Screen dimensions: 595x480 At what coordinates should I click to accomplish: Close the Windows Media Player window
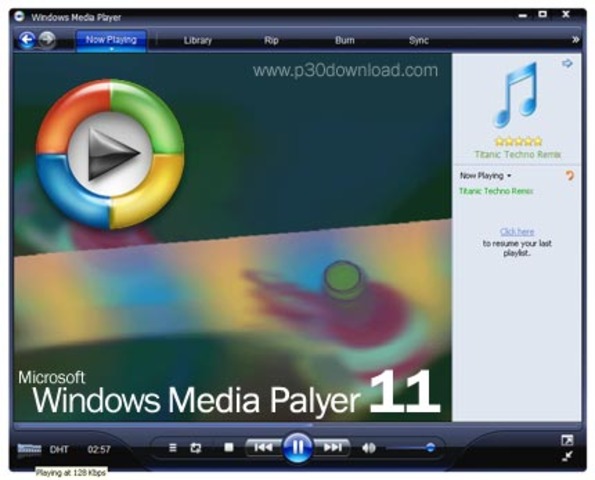point(566,14)
